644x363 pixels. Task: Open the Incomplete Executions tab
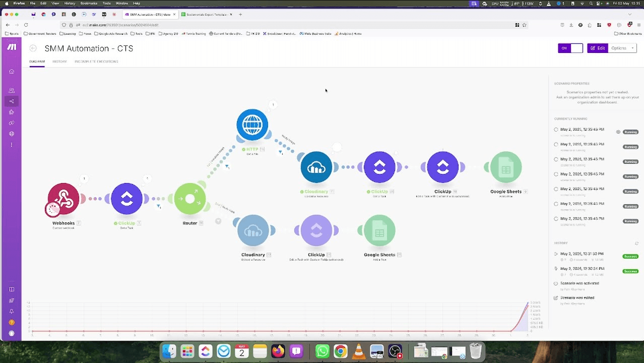coord(96,62)
